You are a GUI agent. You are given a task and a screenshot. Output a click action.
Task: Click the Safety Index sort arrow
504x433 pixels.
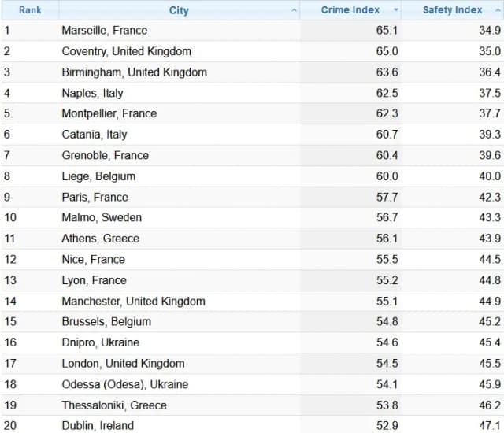point(498,10)
